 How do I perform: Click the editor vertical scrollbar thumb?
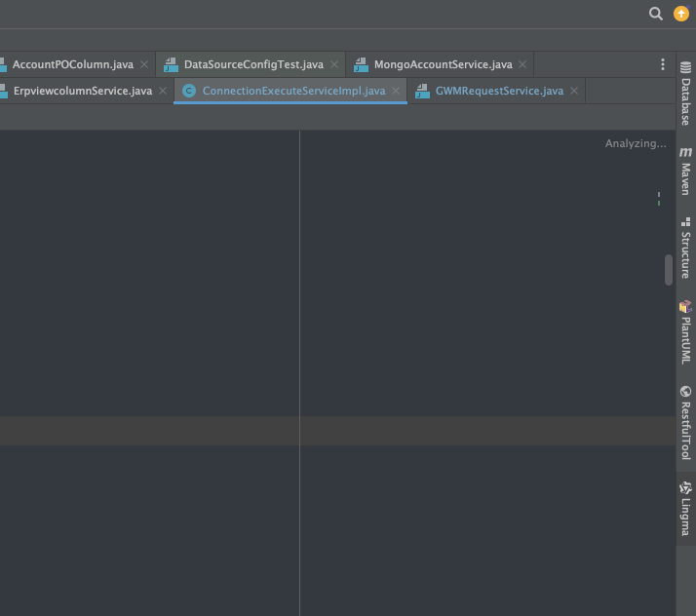coord(669,269)
